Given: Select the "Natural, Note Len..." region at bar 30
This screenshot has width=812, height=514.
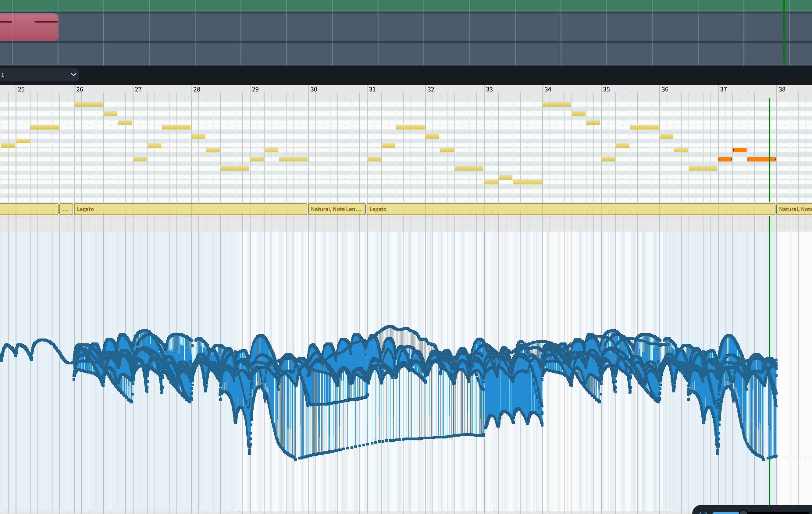Looking at the screenshot, I should tap(337, 209).
